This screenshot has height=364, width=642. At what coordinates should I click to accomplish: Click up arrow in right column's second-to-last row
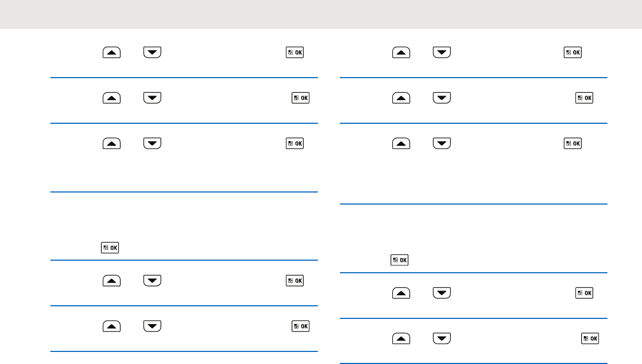pyautogui.click(x=402, y=294)
